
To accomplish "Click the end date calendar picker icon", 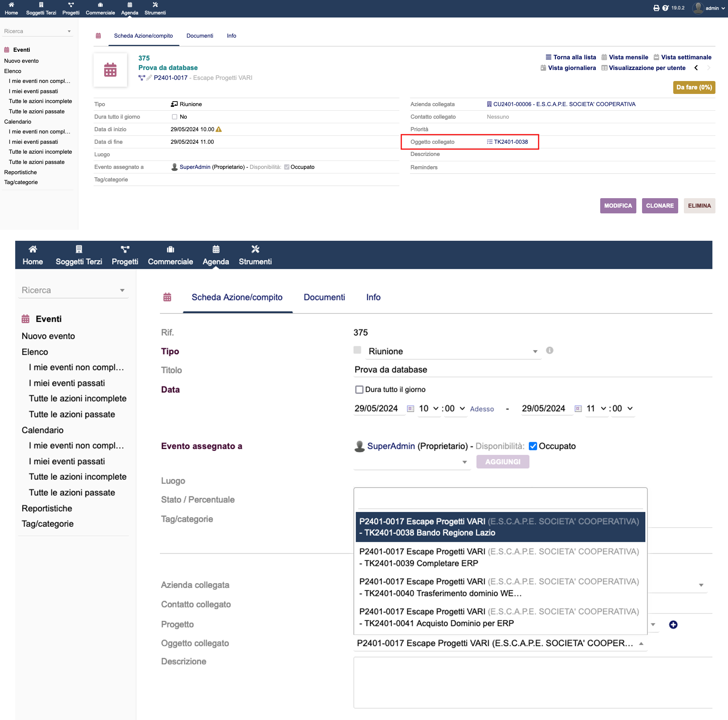I will (578, 408).
